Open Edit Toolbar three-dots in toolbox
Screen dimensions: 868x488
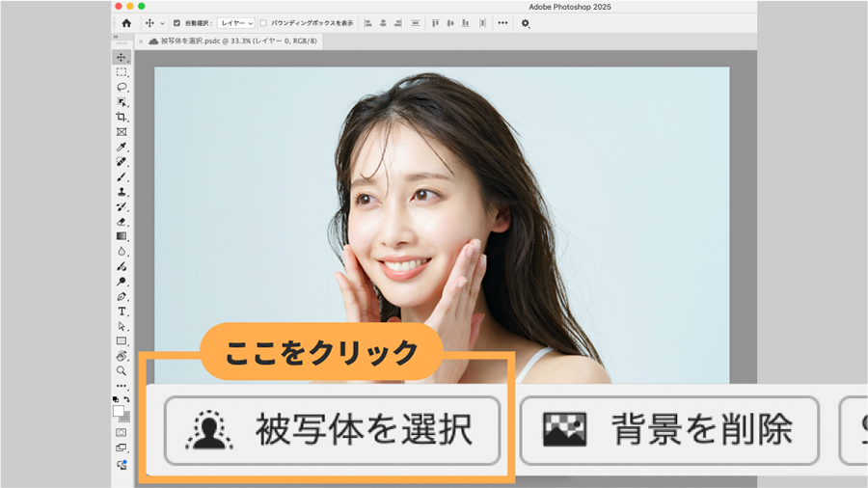coord(122,386)
